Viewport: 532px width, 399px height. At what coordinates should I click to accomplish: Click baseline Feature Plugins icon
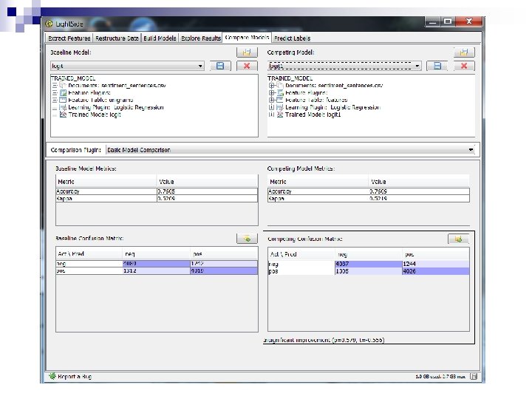tap(62, 92)
